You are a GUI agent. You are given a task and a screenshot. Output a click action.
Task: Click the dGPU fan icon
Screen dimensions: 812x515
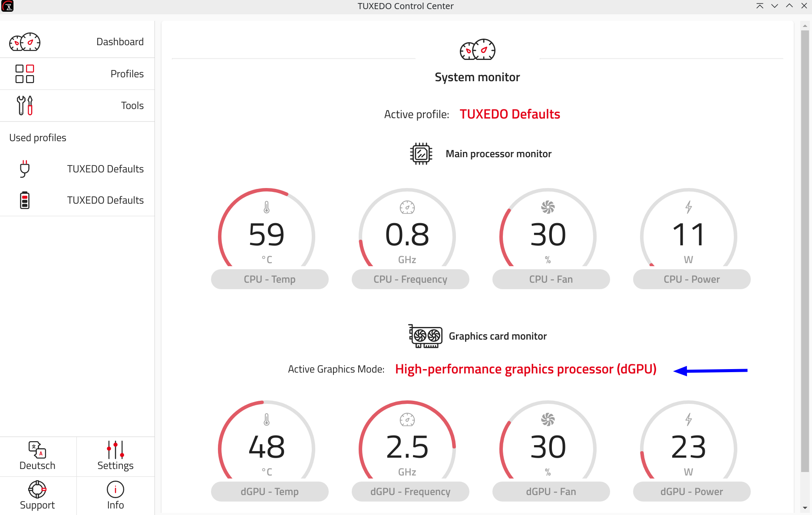548,419
